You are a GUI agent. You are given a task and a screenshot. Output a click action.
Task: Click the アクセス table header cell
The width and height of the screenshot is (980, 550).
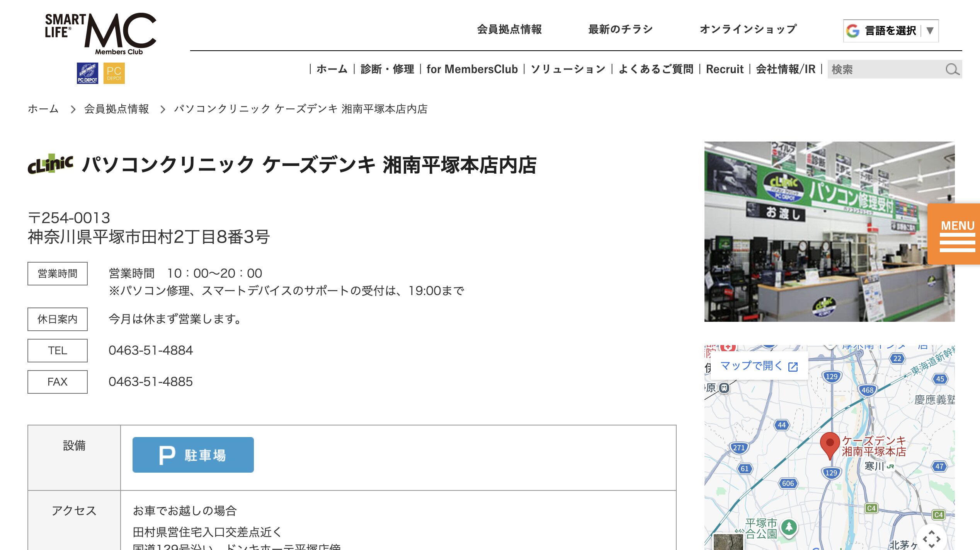[x=74, y=520]
